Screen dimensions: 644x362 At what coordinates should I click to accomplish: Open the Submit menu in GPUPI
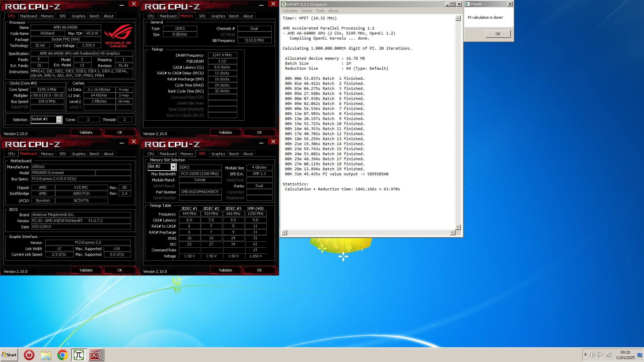click(x=307, y=11)
